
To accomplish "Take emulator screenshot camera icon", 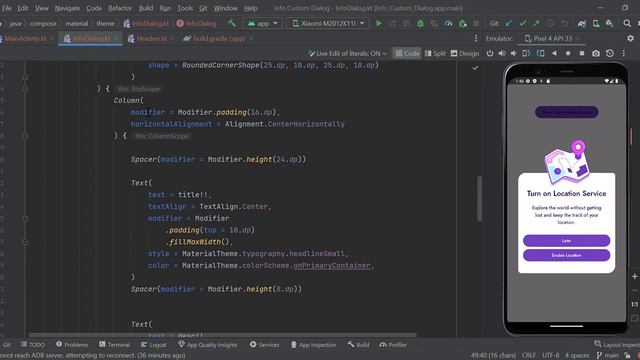I will pos(596,53).
